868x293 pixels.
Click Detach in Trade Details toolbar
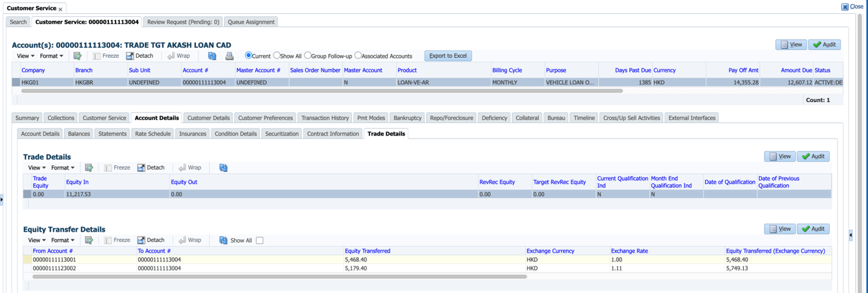point(151,168)
